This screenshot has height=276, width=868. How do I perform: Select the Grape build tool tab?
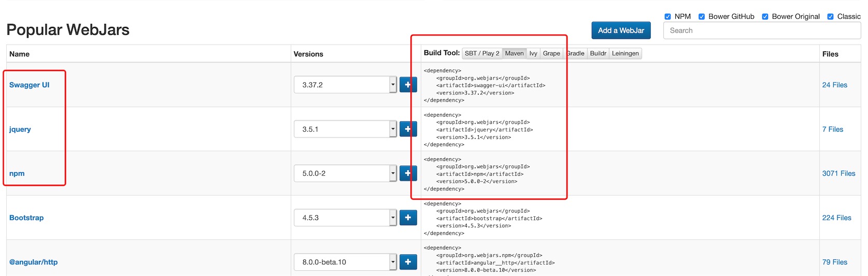pos(551,53)
